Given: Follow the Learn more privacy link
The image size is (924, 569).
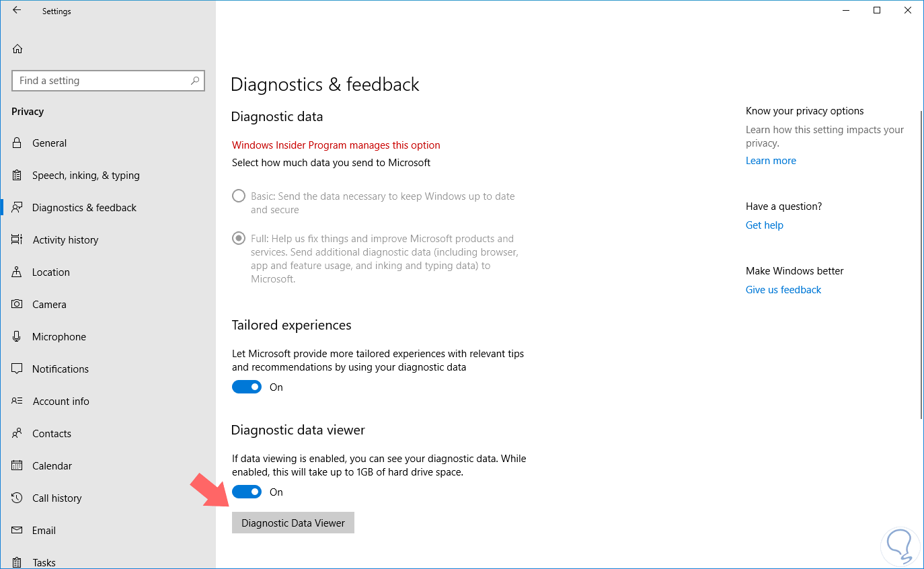Looking at the screenshot, I should [x=771, y=161].
